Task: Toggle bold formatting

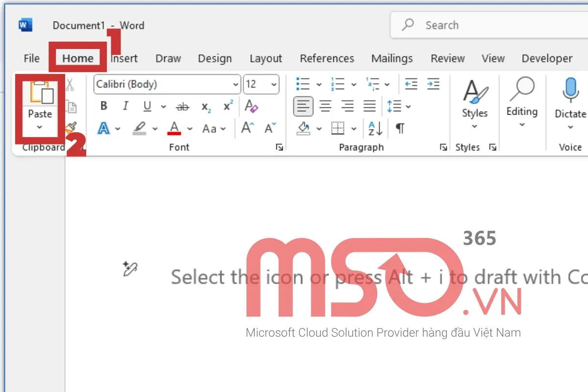Action: click(x=103, y=106)
